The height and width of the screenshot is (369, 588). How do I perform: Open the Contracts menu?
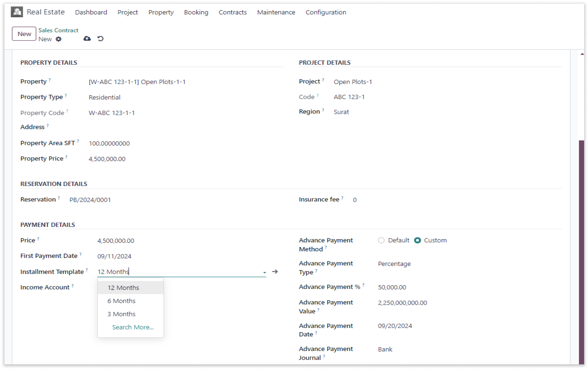pos(232,12)
